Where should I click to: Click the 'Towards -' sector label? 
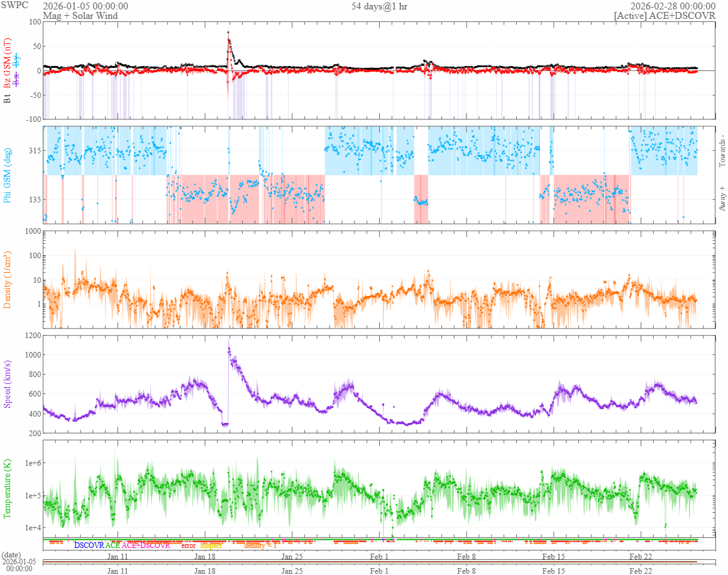coord(722,151)
